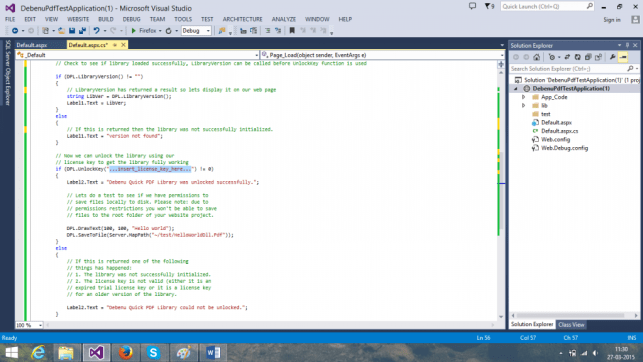Image resolution: width=643 pixels, height=362 pixels.
Task: Click the Increase Indent toolbar icon
Action: pos(278,31)
